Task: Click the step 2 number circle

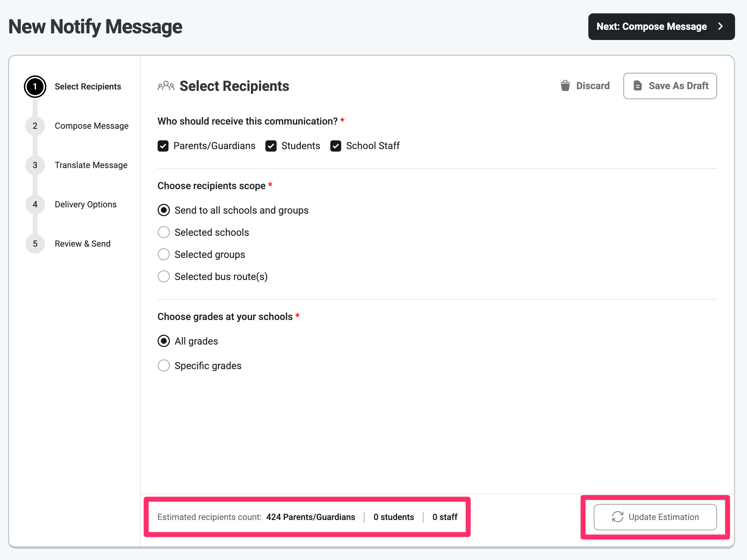Action: (35, 126)
